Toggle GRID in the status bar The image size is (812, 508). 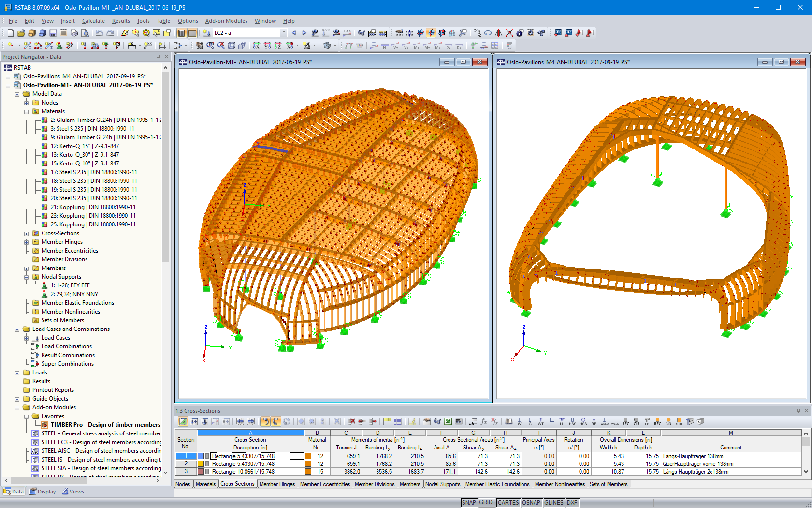click(486, 503)
